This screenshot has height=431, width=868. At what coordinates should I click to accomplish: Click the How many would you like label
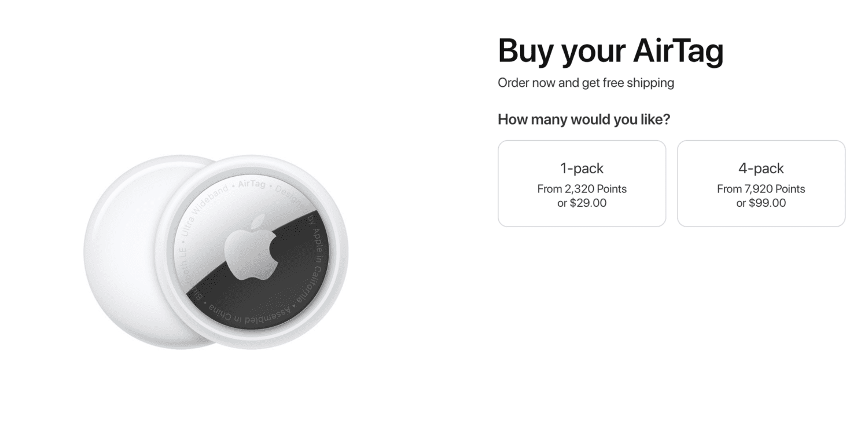coord(583,119)
